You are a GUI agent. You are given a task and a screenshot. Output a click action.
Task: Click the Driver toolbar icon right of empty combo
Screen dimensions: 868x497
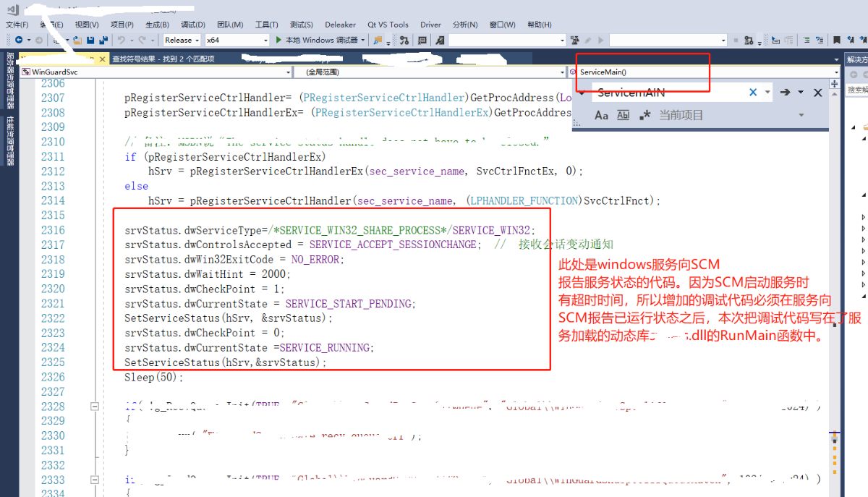click(575, 40)
